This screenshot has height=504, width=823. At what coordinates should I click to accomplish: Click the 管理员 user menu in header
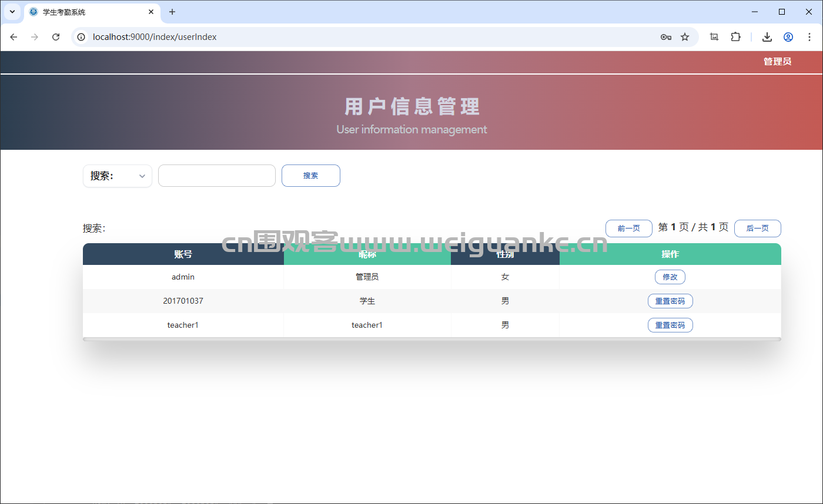point(777,62)
